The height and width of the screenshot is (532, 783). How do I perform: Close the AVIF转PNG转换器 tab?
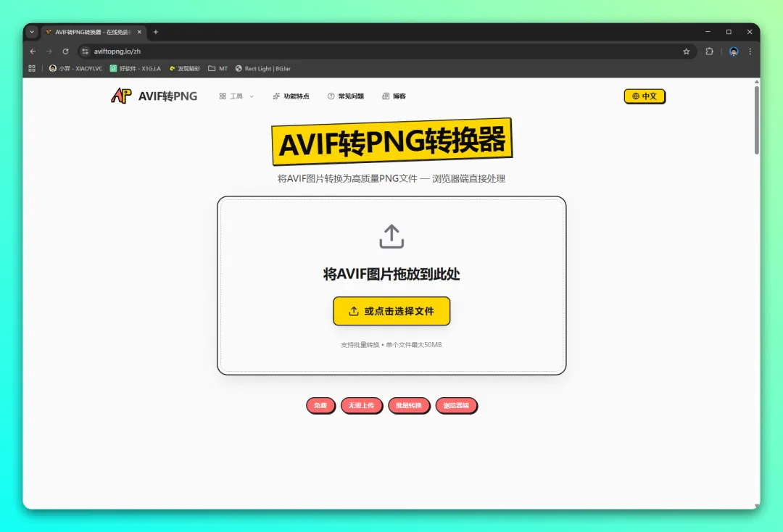(139, 32)
